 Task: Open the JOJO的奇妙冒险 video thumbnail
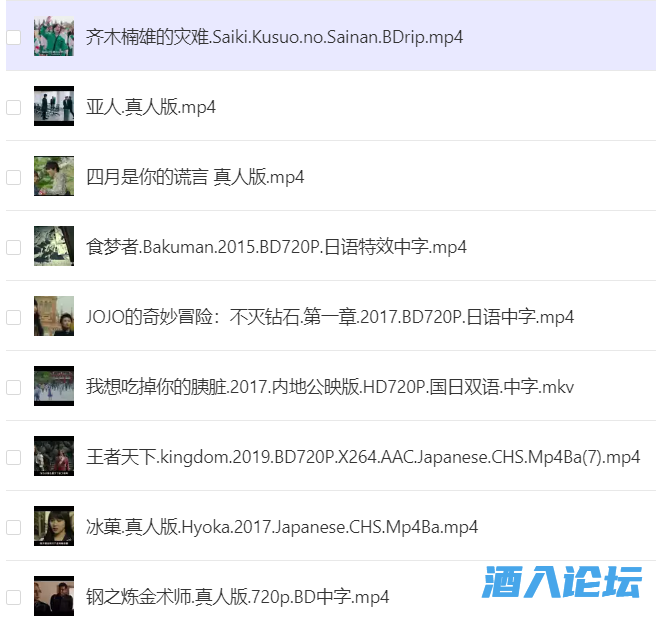coord(54,316)
